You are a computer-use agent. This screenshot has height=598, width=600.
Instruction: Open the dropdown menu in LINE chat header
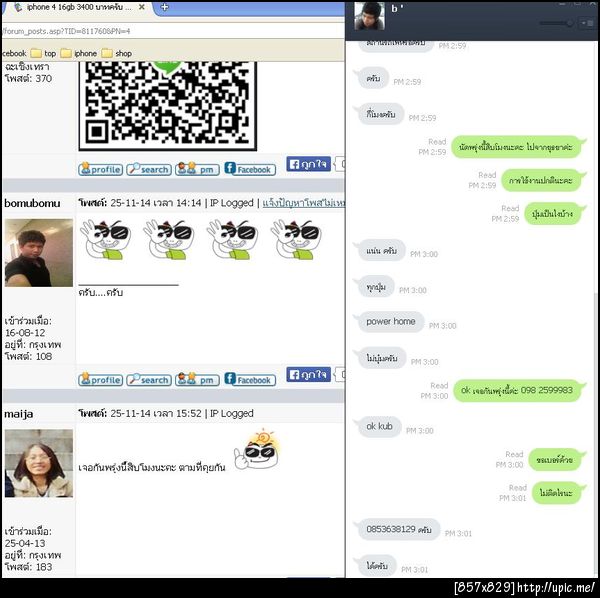click(587, 23)
